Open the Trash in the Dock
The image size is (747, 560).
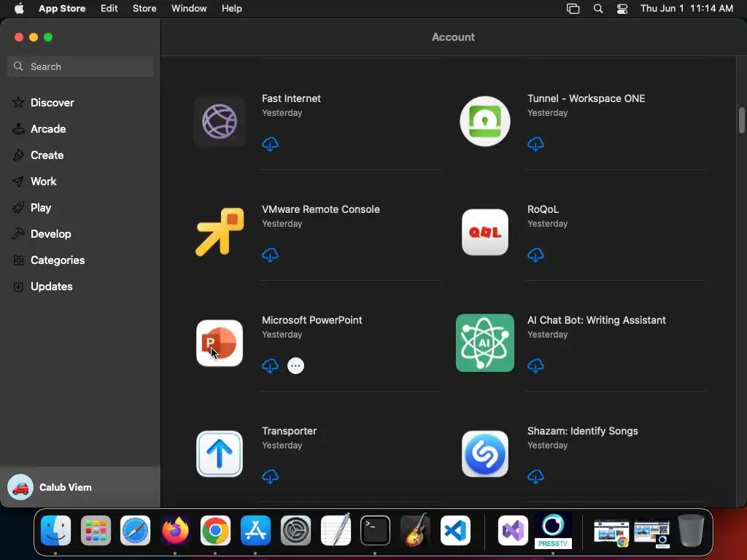click(x=691, y=530)
